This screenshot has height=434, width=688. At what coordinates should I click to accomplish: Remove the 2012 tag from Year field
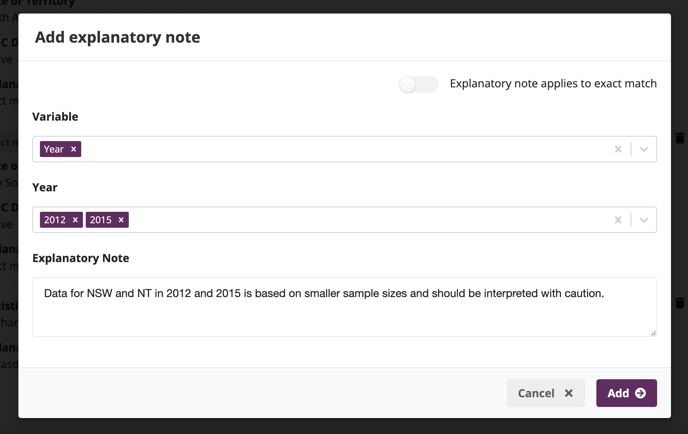(x=75, y=220)
